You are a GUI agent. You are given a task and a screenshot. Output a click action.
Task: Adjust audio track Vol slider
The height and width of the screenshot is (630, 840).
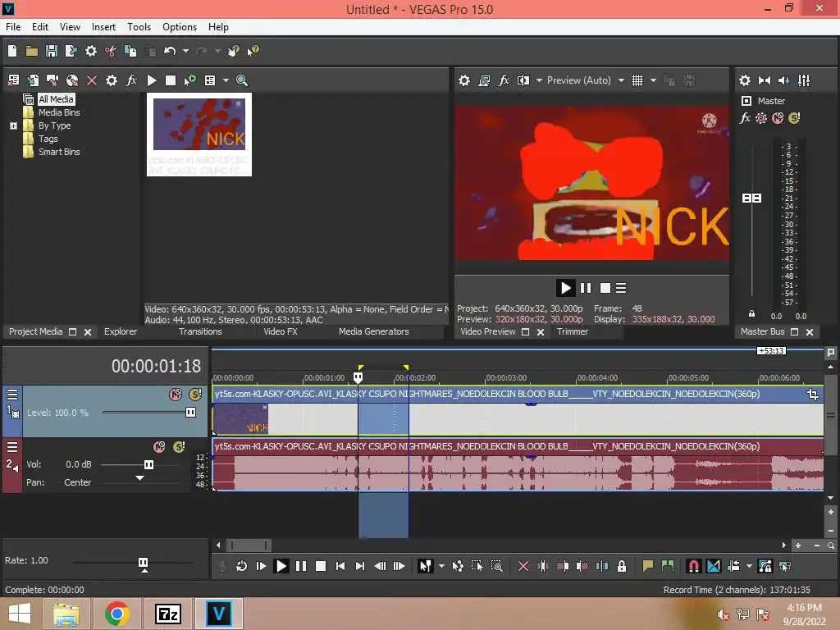149,464
